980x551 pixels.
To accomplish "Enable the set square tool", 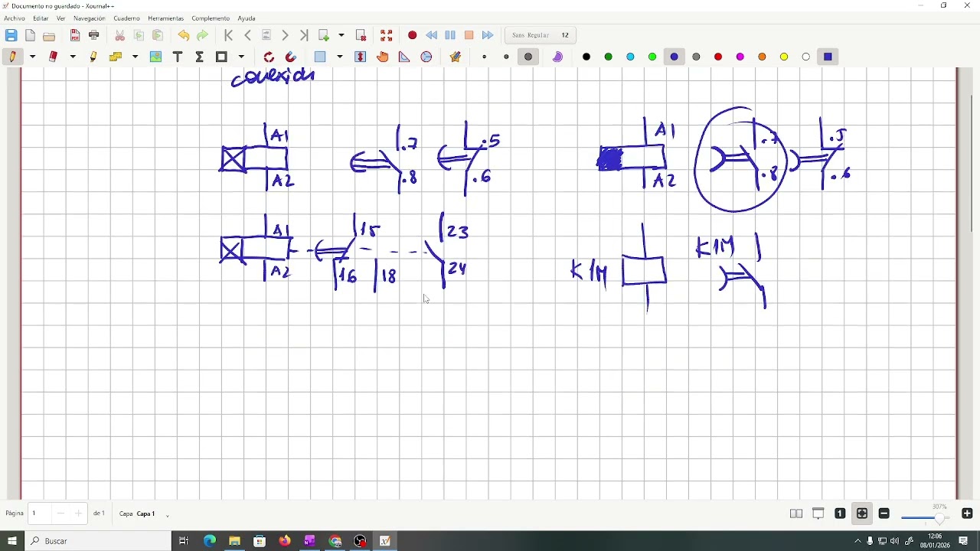I will [x=405, y=57].
